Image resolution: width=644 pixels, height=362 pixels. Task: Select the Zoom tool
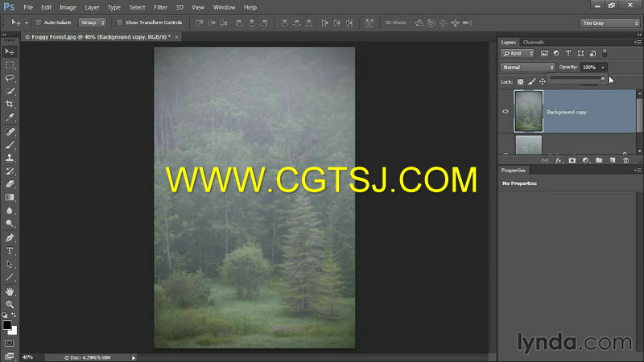tap(10, 305)
